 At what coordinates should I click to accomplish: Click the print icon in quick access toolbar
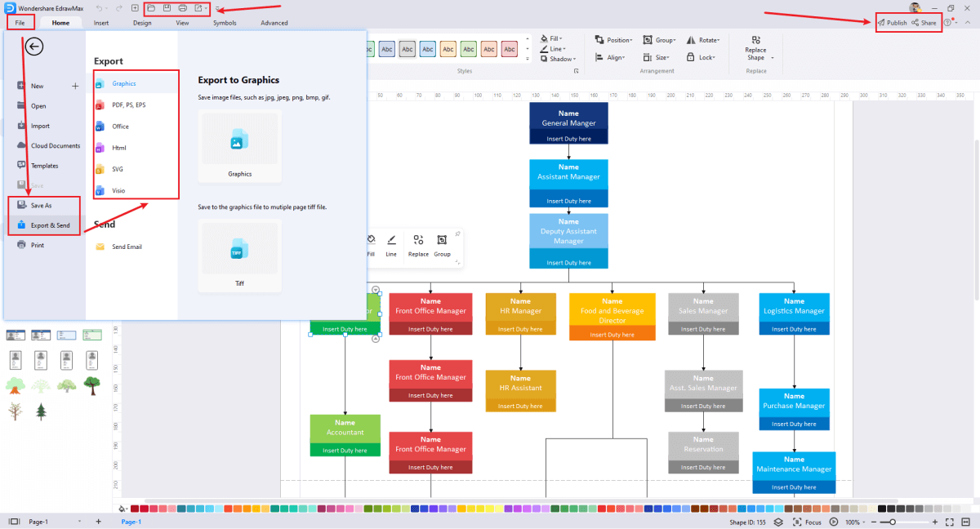(x=183, y=8)
